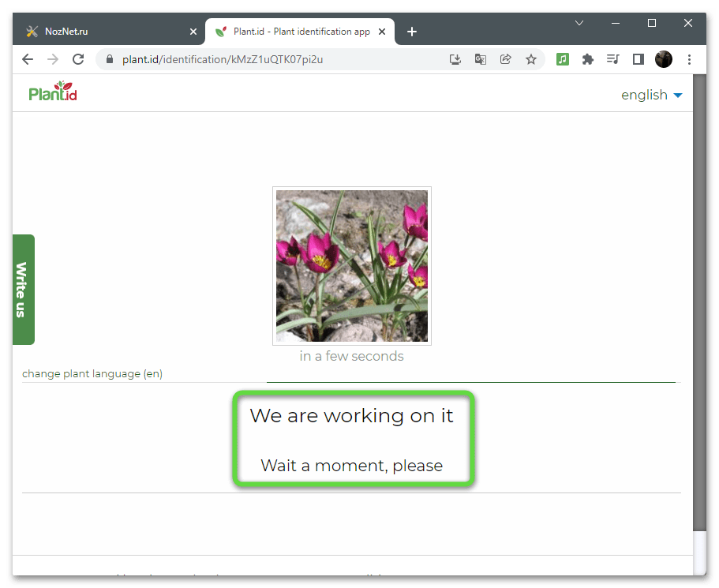
Task: Close the Plant.id tab
Action: point(382,32)
